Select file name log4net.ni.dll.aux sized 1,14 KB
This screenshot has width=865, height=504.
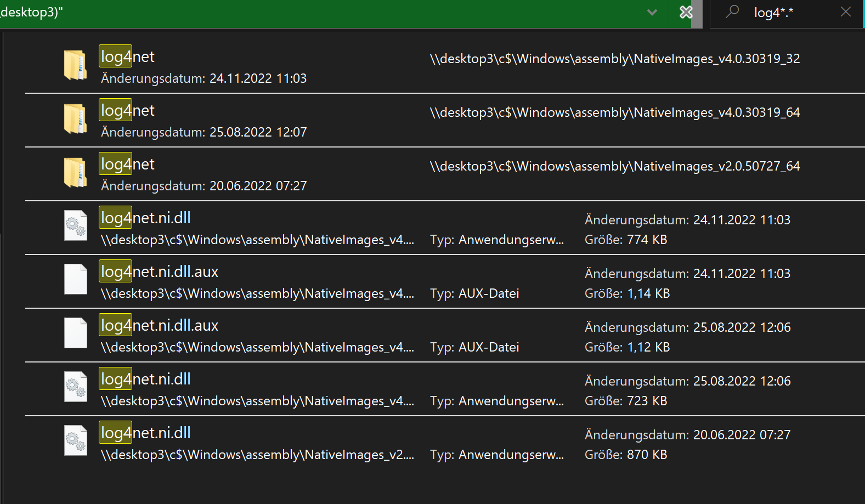159,271
